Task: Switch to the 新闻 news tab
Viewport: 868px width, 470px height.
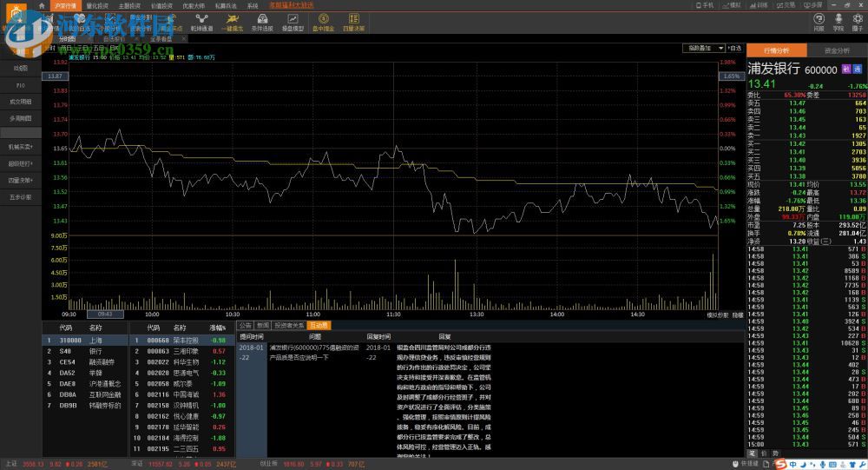Action: coord(263,325)
